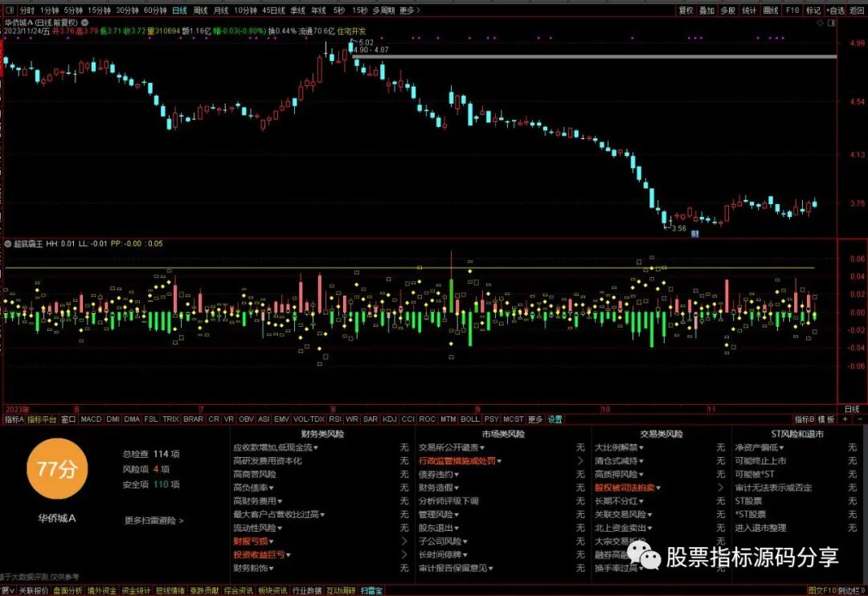
Task: Expand the 财报亏损 risk item
Action: point(253,541)
